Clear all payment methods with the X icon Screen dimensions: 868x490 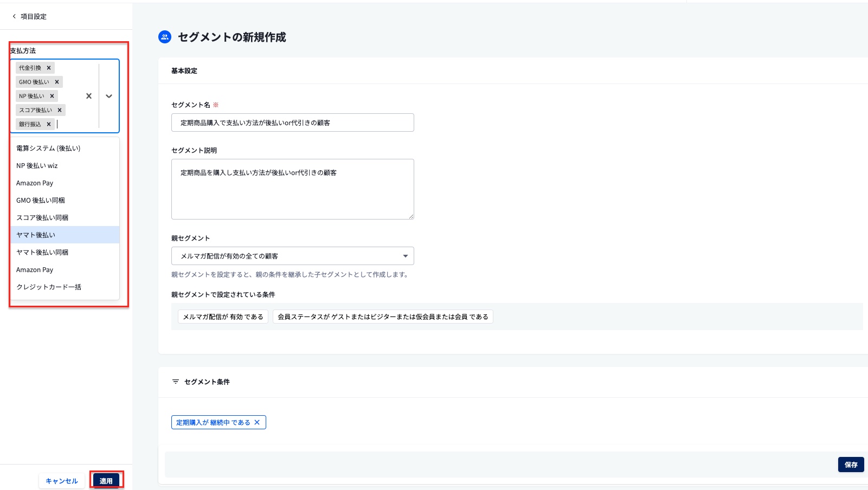[88, 96]
